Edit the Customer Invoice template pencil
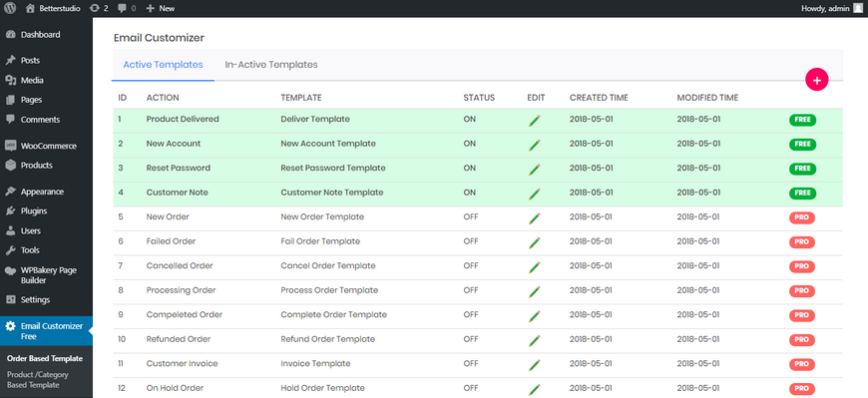 (534, 365)
